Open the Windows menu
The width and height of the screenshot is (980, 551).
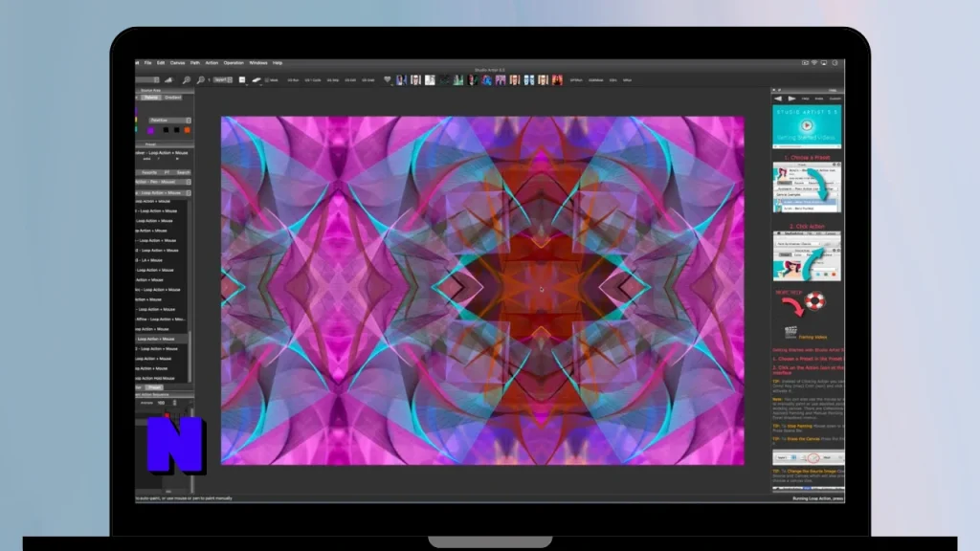258,63
